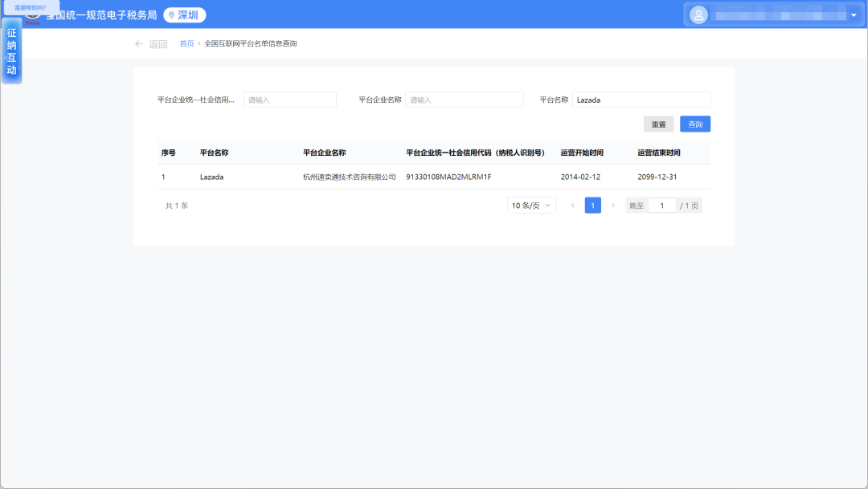Image resolution: width=868 pixels, height=489 pixels.
Task: Click the credit code 91330108MAD2MLRM1F cell
Action: [448, 177]
